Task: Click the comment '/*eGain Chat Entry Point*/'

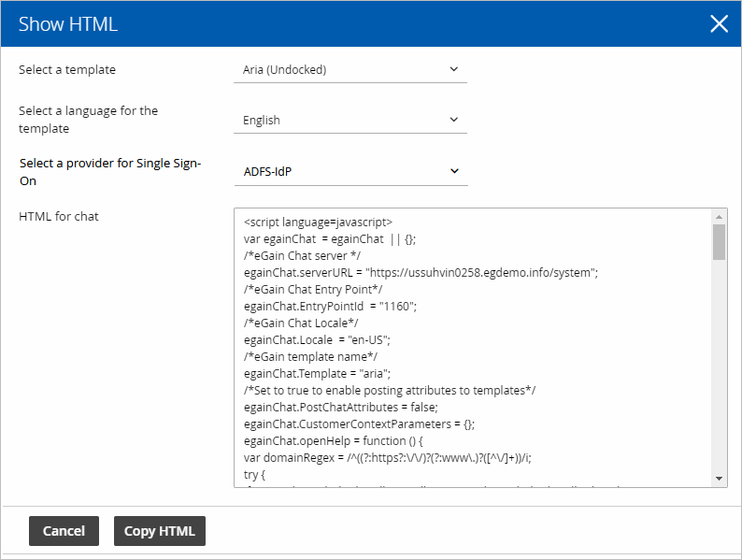Action: point(313,289)
